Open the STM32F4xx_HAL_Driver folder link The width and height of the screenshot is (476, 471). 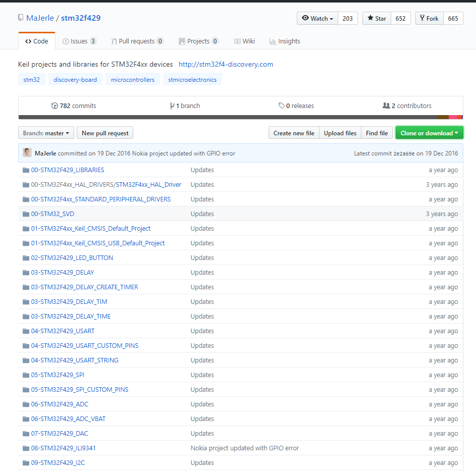(148, 185)
